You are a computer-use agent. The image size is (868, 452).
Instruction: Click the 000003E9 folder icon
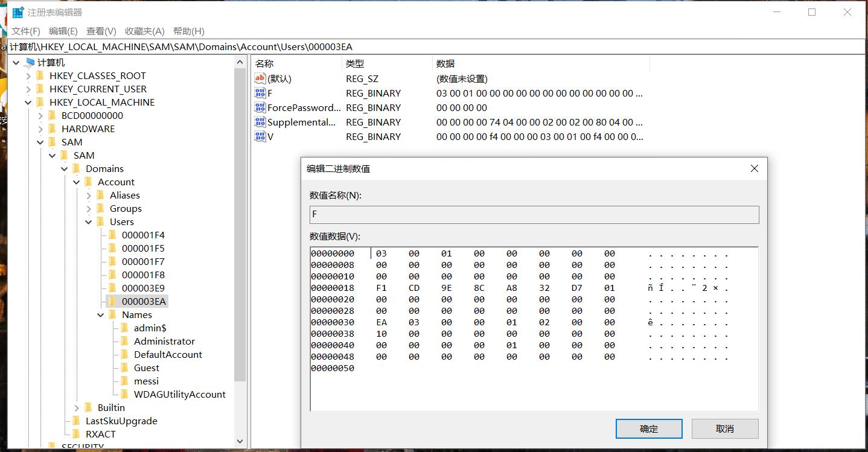click(x=113, y=288)
